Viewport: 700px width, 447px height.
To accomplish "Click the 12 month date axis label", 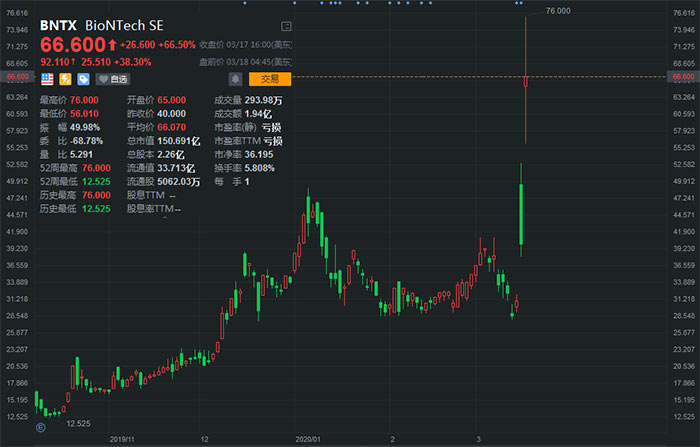I will tap(204, 439).
